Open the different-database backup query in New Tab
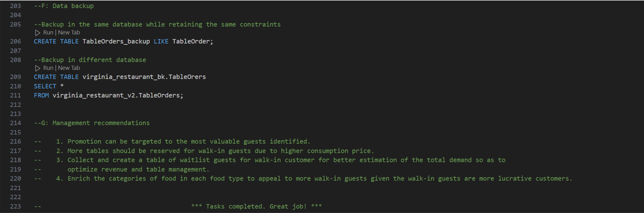Screen dimensions: 644x213 (69, 68)
